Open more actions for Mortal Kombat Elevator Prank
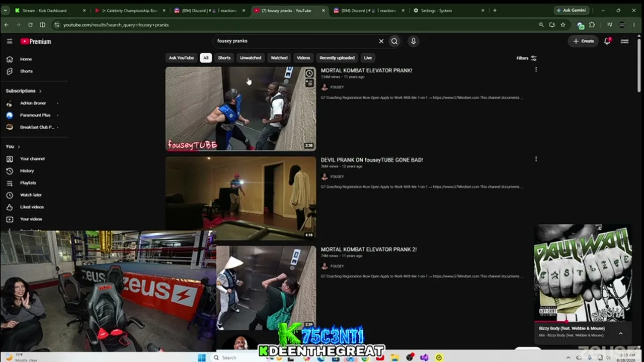The image size is (644, 362). pos(536,70)
